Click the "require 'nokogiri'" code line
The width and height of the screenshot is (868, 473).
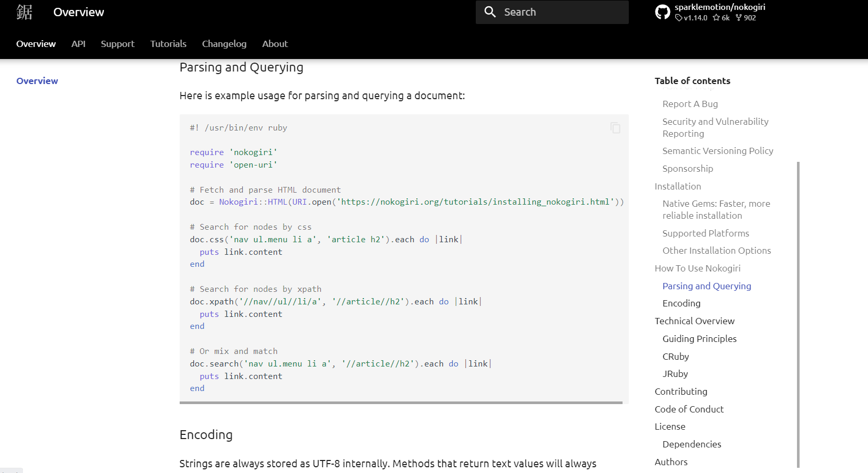(233, 152)
